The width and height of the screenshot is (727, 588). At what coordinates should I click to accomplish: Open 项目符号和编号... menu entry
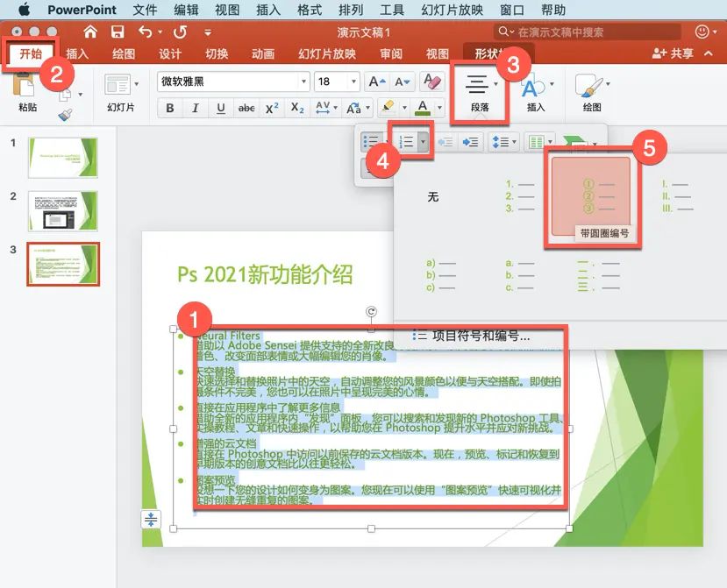click(472, 335)
